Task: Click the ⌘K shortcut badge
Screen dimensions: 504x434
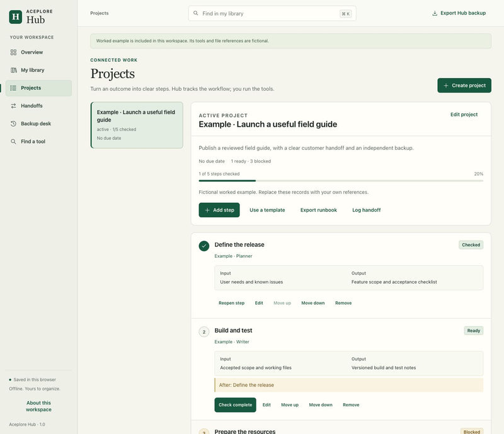Action: coord(345,14)
